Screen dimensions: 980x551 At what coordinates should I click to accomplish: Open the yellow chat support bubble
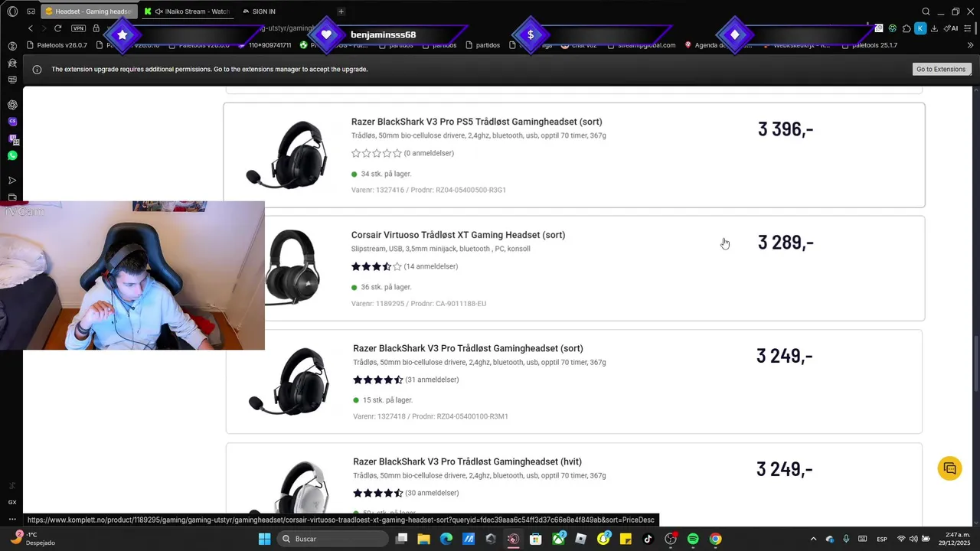coord(949,468)
